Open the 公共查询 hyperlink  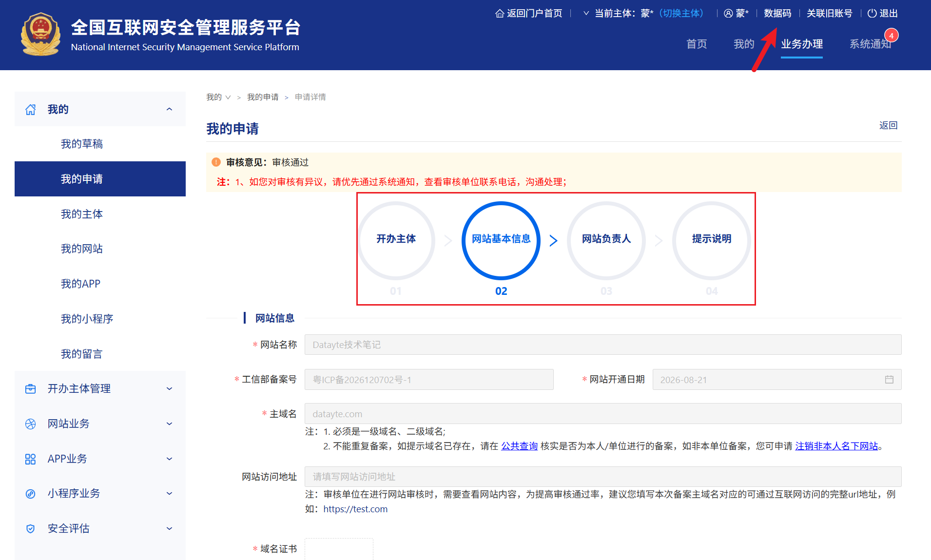pyautogui.click(x=519, y=446)
